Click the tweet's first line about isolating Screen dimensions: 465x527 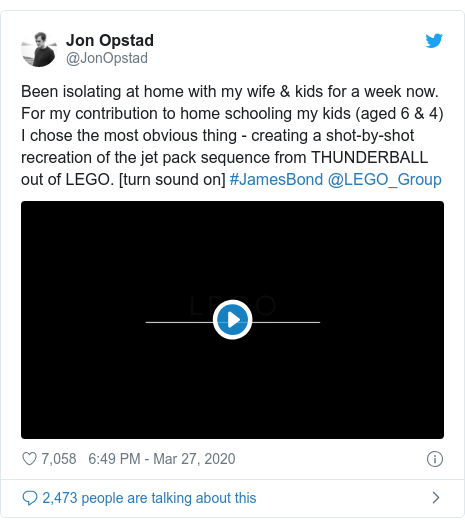[x=230, y=92]
